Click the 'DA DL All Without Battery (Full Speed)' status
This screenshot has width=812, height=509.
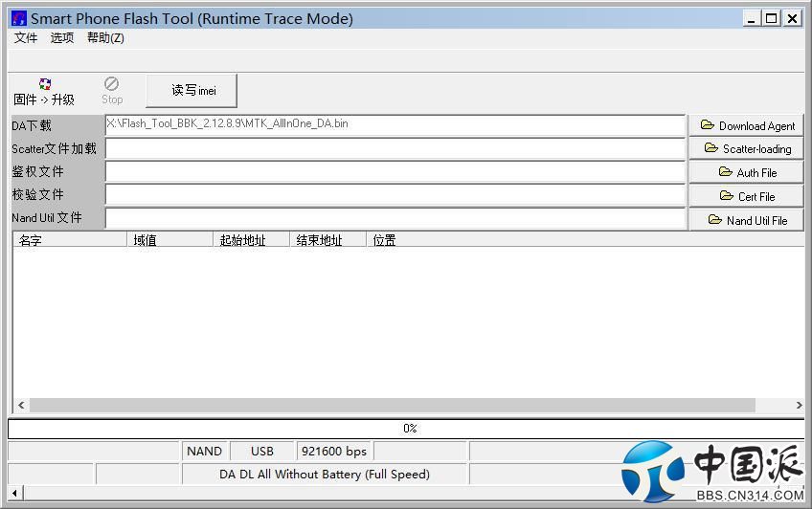tap(325, 474)
